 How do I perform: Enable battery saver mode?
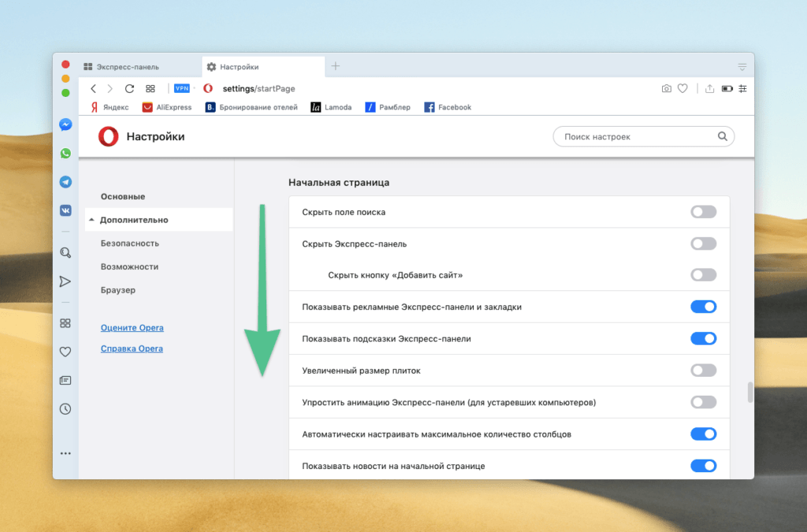pos(726,88)
